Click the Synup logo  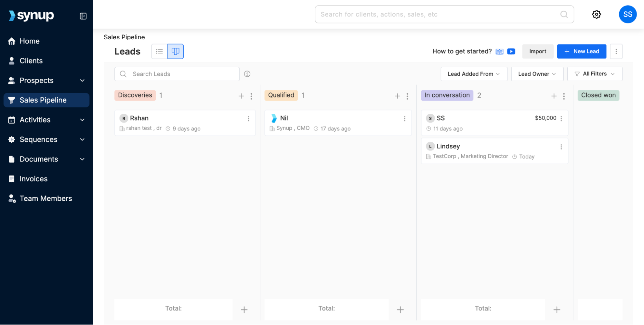31,15
